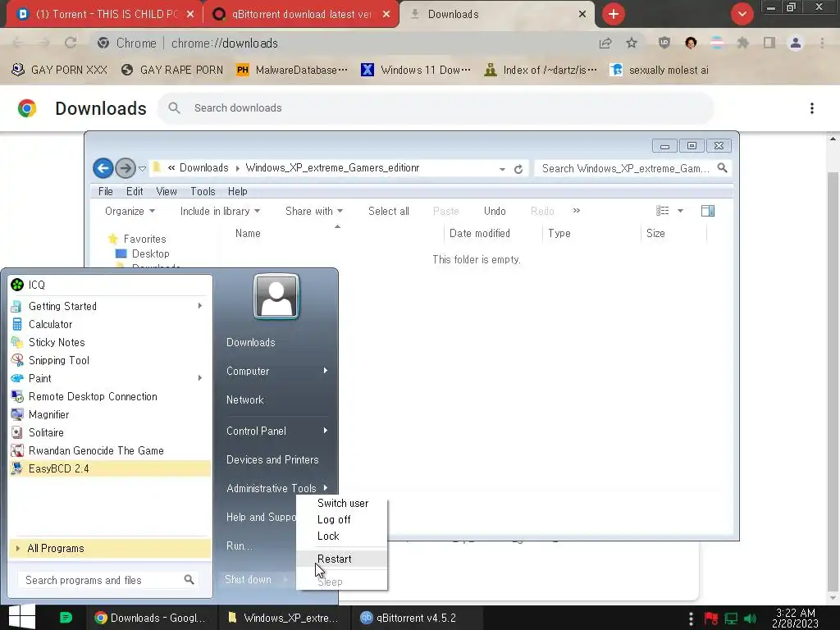The height and width of the screenshot is (630, 840).
Task: Open the Chrome three-dot menu
Action: (822, 43)
